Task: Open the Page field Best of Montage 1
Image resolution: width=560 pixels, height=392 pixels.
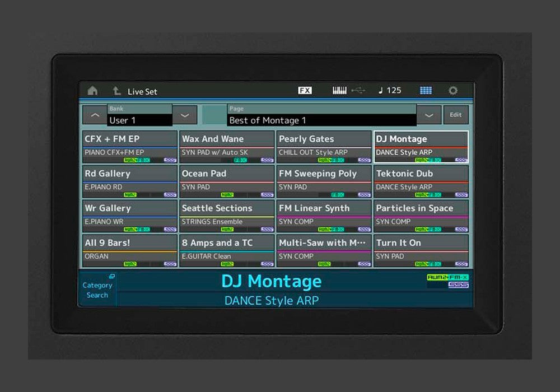Action: (321, 115)
